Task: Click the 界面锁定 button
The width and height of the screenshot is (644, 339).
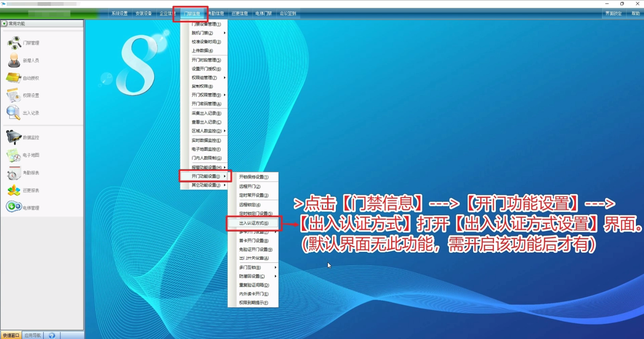Action: click(613, 14)
